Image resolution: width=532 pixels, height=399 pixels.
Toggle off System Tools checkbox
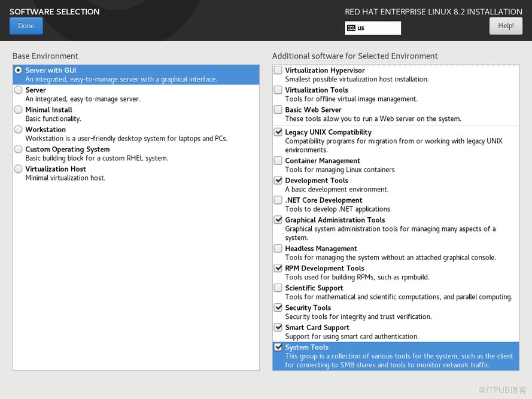tap(278, 348)
